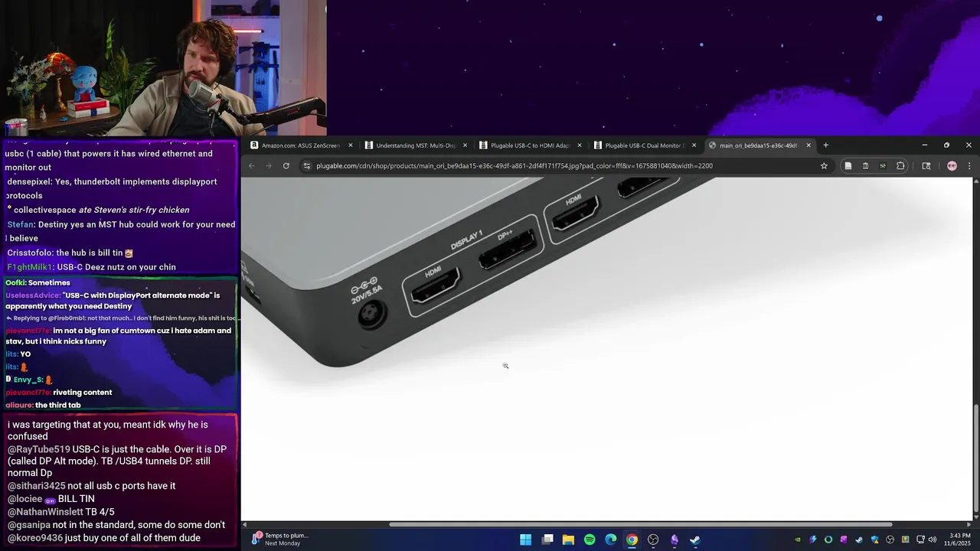Viewport: 980px width, 551px height.
Task: Click the Google Chrome taskbar icon
Action: [x=632, y=540]
